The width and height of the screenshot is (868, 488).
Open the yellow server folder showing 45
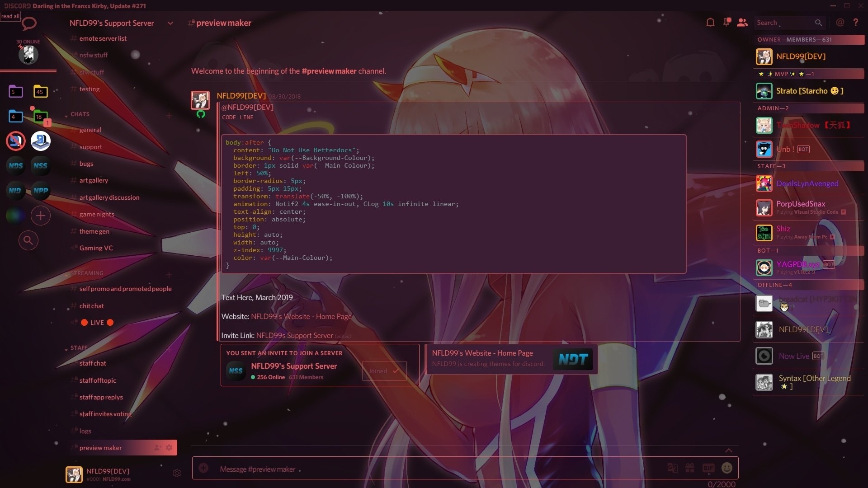[40, 91]
